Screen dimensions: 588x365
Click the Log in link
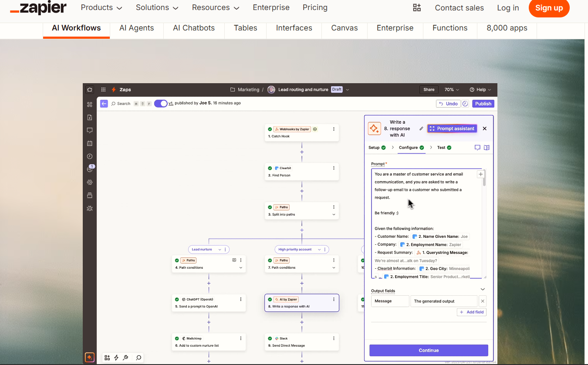508,8
